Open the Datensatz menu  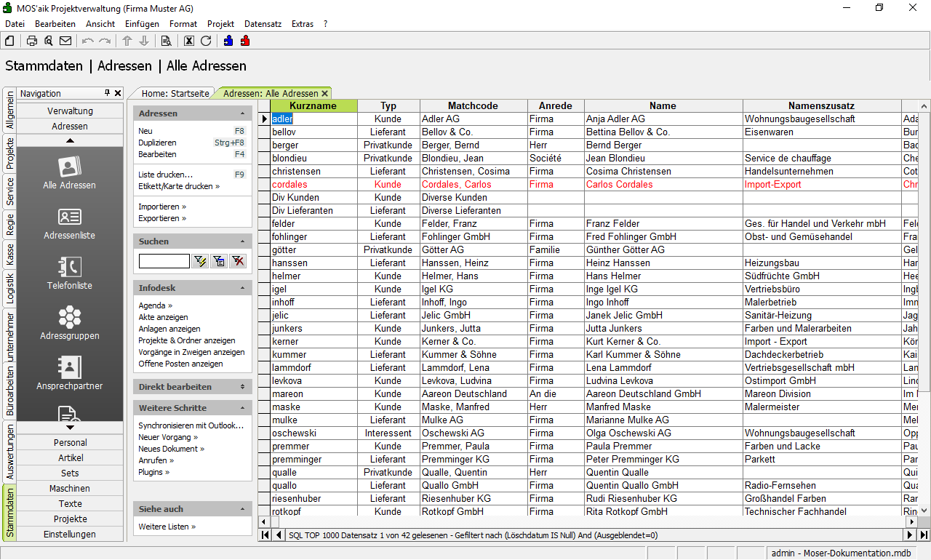tap(263, 24)
